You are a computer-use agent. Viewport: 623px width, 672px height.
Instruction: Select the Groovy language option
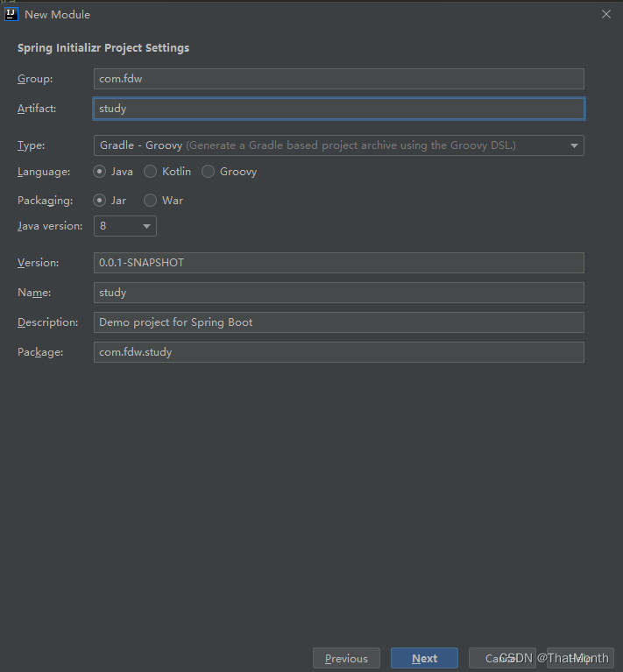(208, 172)
